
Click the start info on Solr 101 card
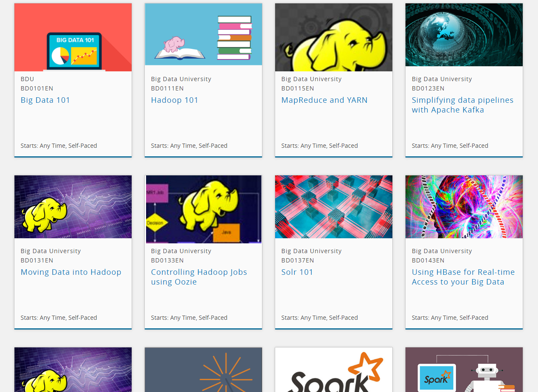point(320,318)
